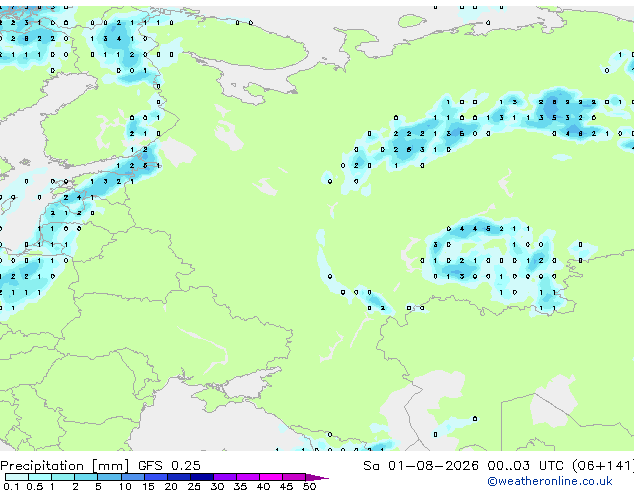Open the weatheronline.co.uk copyright link
The width and height of the screenshot is (634, 490).
pyautogui.click(x=550, y=481)
